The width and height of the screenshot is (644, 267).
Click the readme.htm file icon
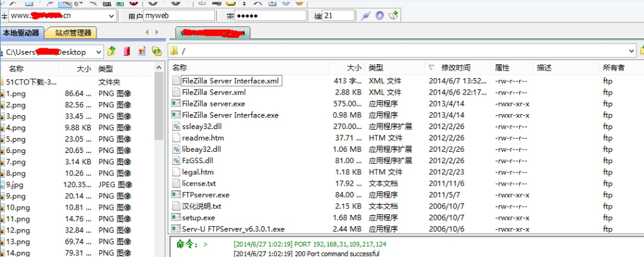click(x=176, y=138)
